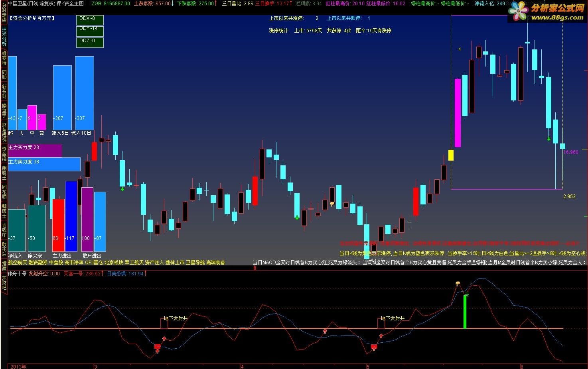The image size is (588, 369).
Task: Click the 神舟十号 indicator name
Action: 17,274
